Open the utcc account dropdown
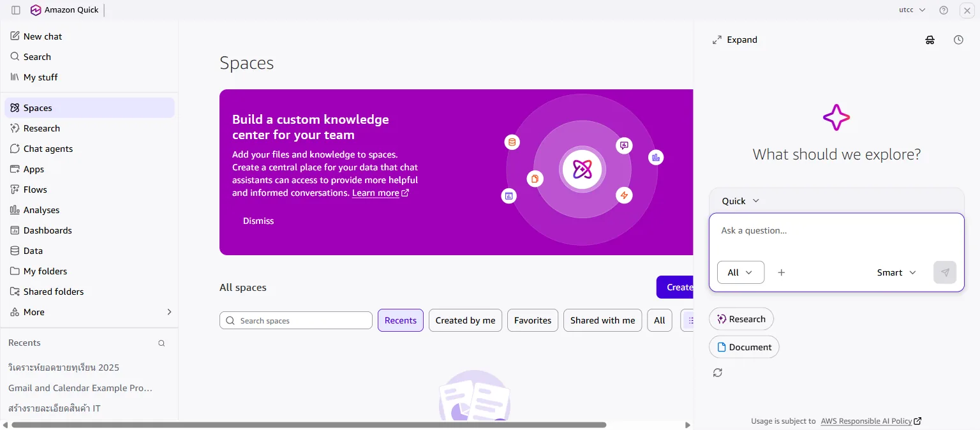980x430 pixels. click(x=912, y=10)
